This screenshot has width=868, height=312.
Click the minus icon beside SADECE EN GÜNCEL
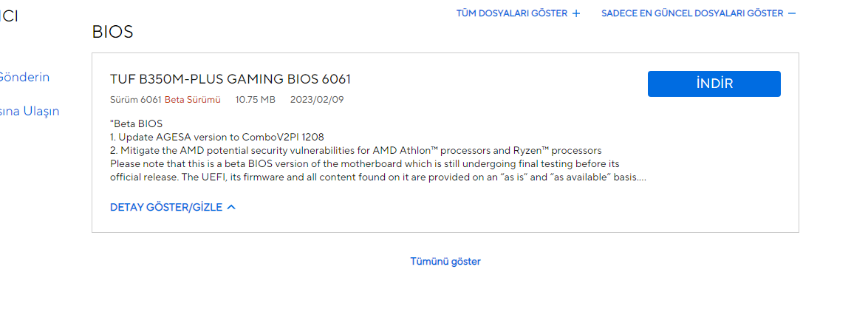tap(792, 13)
